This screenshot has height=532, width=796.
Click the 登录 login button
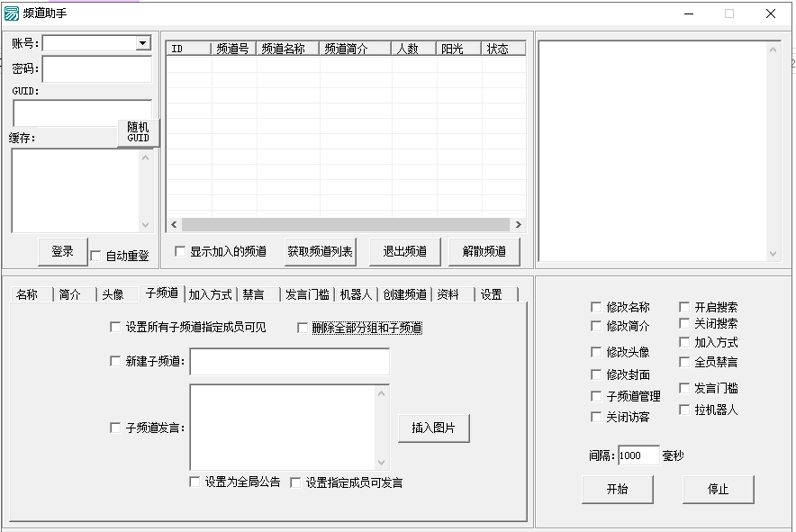[63, 252]
